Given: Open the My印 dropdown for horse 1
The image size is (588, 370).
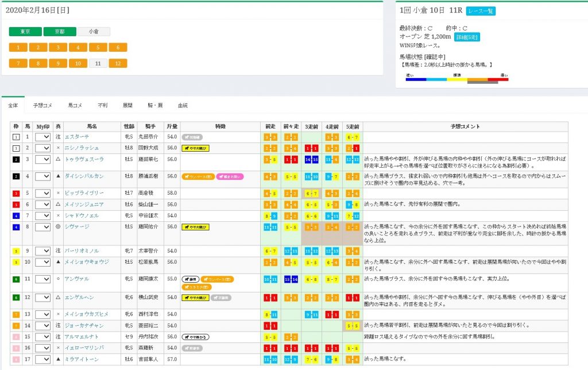Looking at the screenshot, I should [x=43, y=137].
